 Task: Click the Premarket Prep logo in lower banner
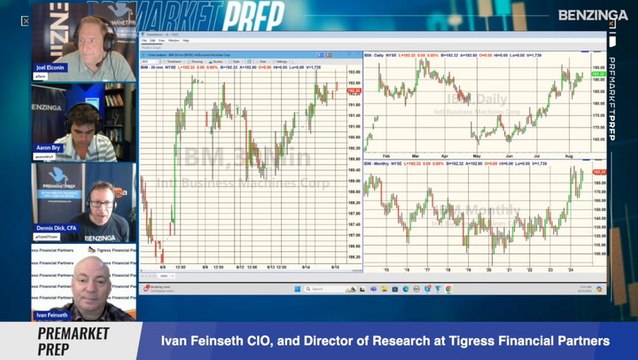[x=73, y=341]
